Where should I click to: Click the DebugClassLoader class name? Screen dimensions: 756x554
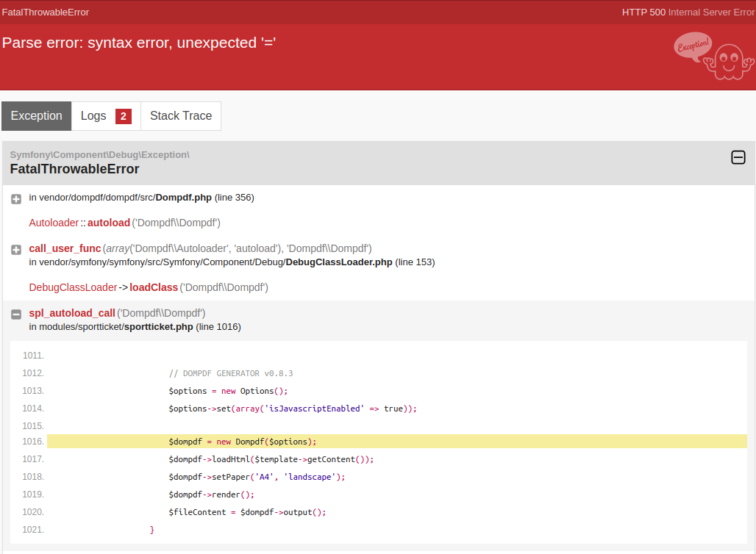(73, 287)
